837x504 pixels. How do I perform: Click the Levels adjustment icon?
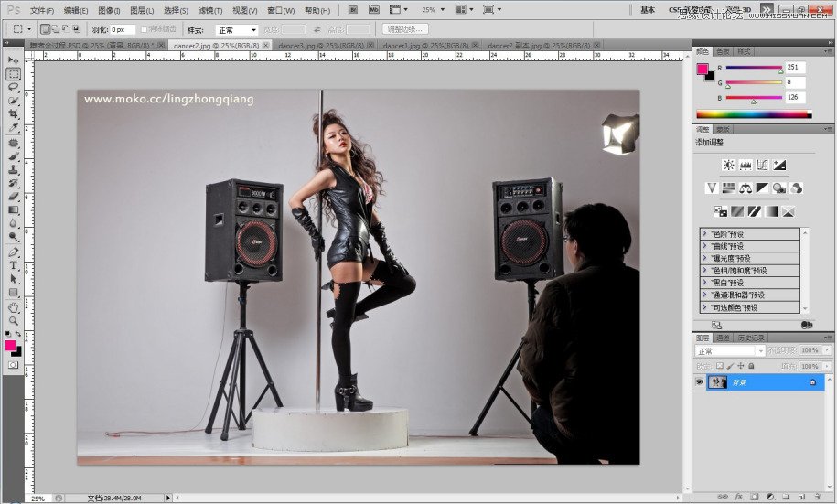click(x=745, y=165)
